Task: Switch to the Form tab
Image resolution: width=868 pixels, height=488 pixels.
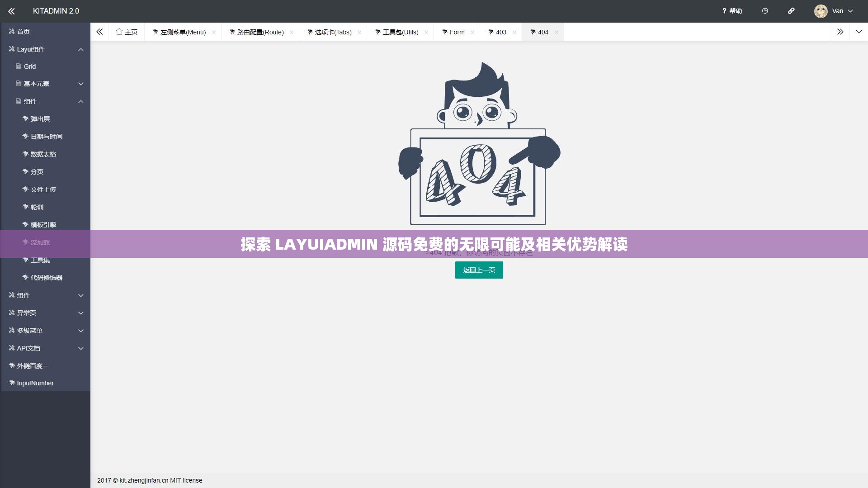Action: [x=457, y=32]
